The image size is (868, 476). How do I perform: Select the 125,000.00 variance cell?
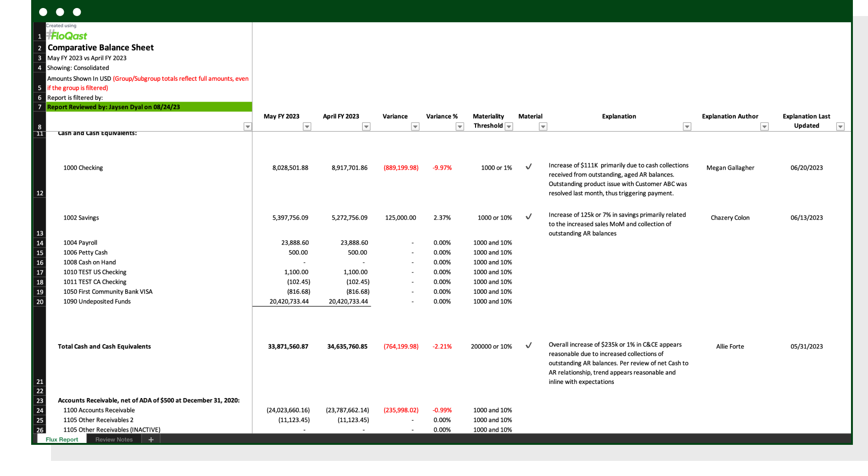[400, 218]
